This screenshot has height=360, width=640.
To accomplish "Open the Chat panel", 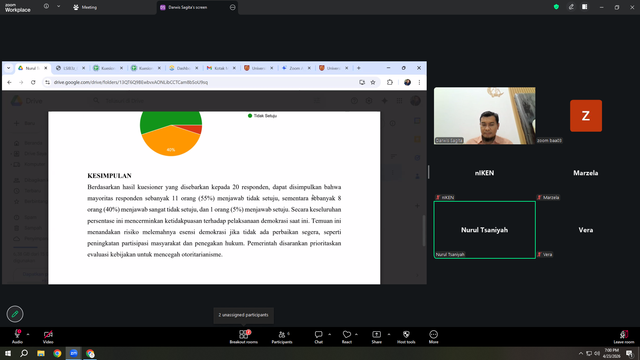I will tap(318, 336).
